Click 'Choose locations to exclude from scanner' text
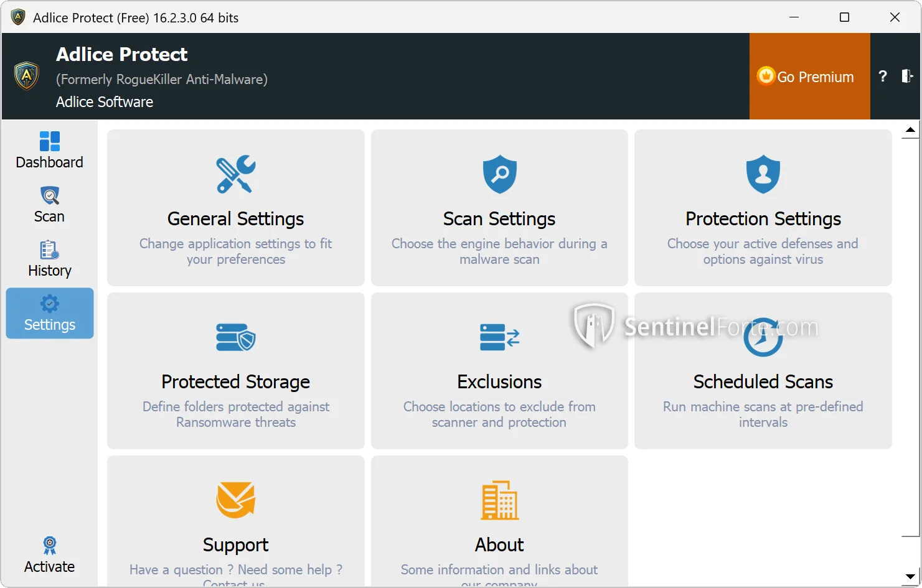The image size is (922, 588). [499, 415]
